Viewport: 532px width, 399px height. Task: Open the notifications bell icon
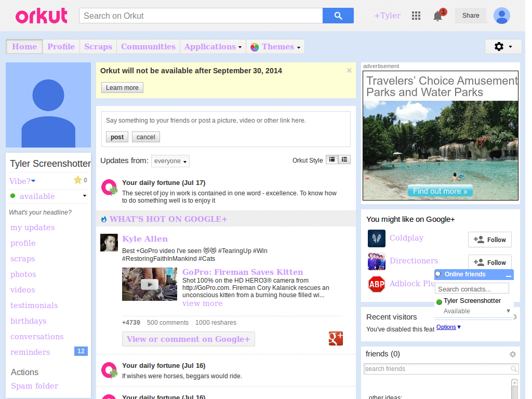click(437, 16)
